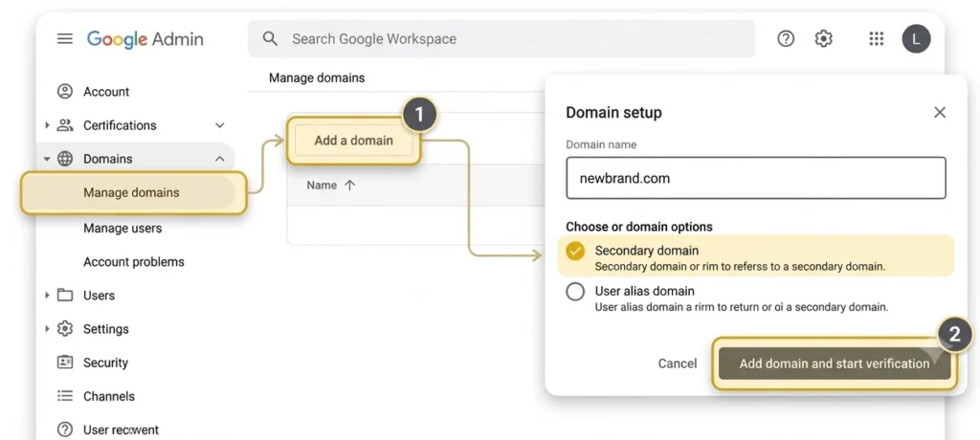Collapse Domains with the up chevron
This screenshot has height=440, width=980.
click(x=220, y=159)
